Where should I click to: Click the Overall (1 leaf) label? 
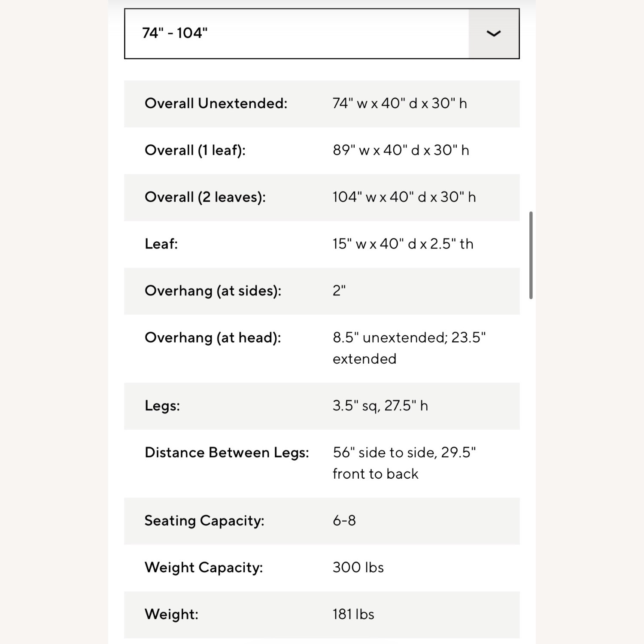pyautogui.click(x=195, y=150)
